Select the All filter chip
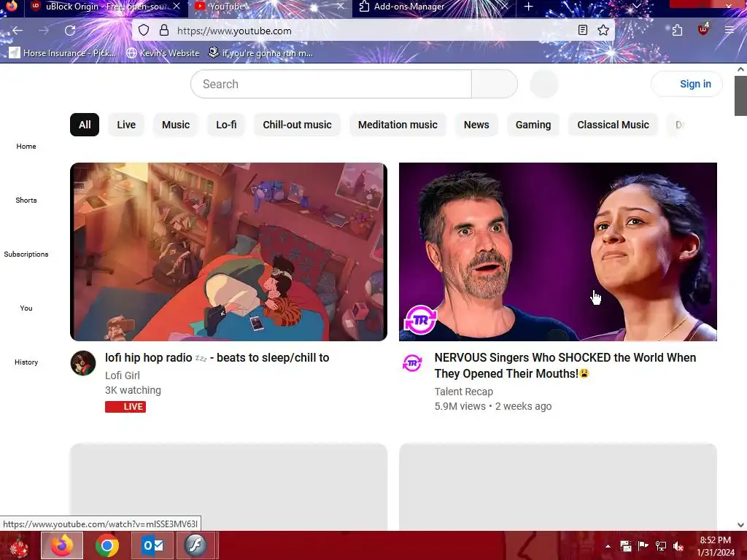This screenshot has width=747, height=560. (85, 125)
